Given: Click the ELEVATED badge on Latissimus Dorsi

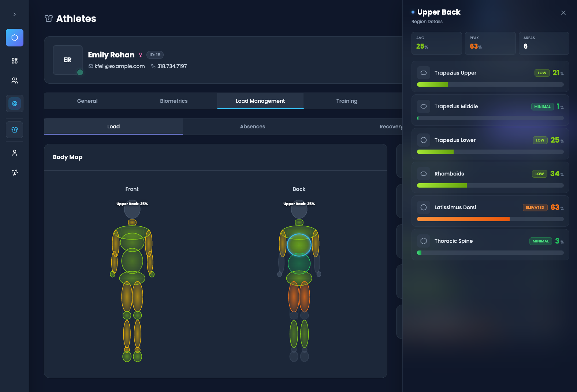Looking at the screenshot, I should [x=535, y=207].
